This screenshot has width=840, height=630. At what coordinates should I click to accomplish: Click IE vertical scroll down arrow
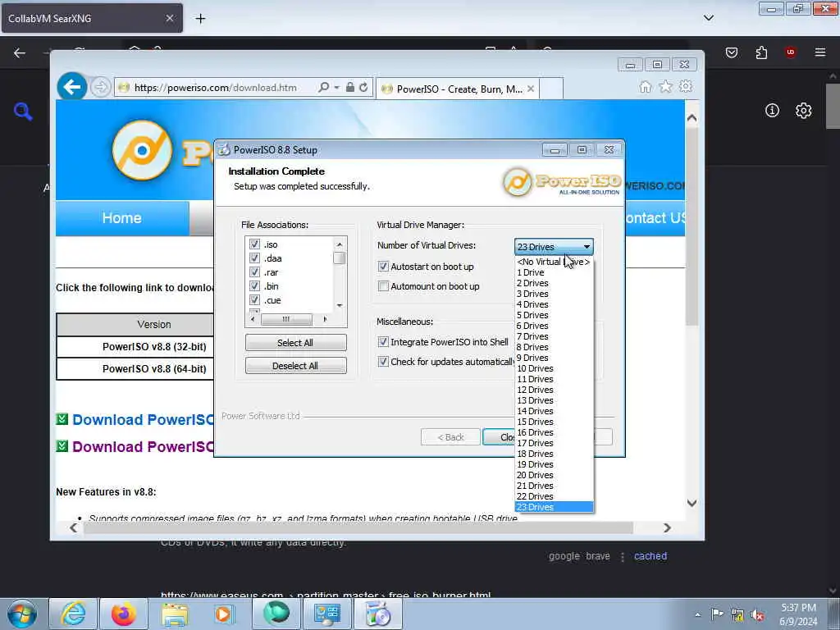[692, 503]
